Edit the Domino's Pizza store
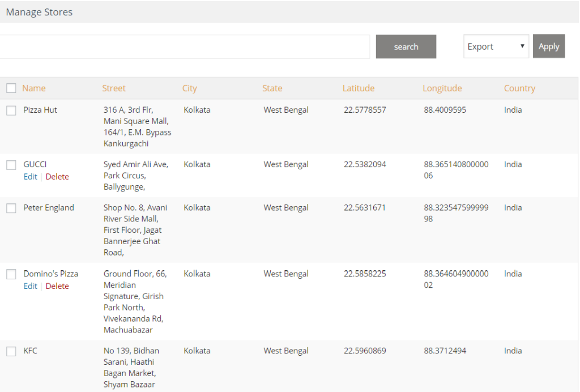This screenshot has width=580, height=392. (31, 286)
